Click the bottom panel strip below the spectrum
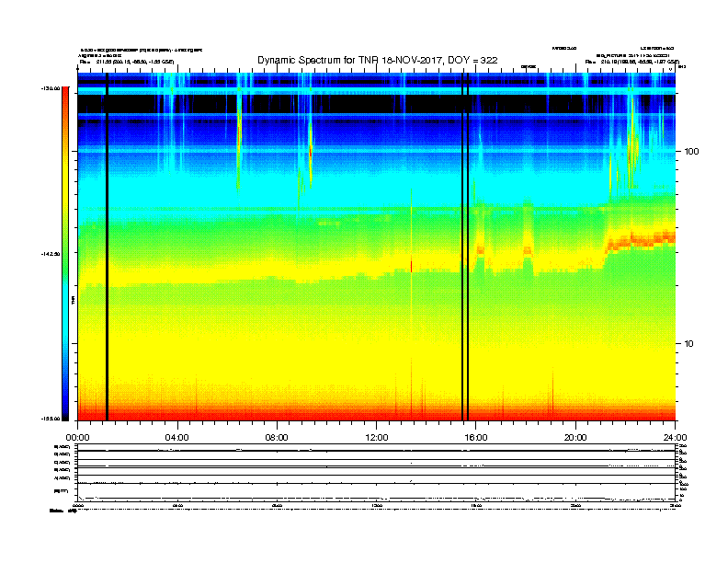This screenshot has width=728, height=563. tap(376, 472)
